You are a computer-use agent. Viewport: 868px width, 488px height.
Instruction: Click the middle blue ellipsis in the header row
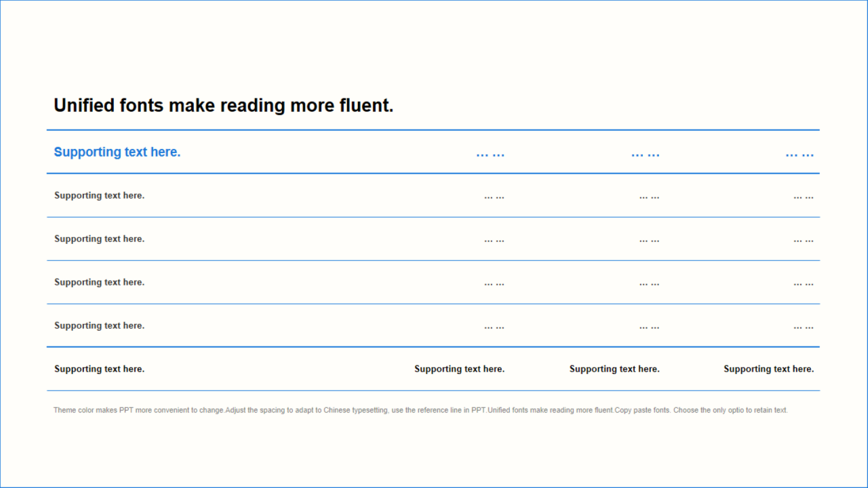645,154
